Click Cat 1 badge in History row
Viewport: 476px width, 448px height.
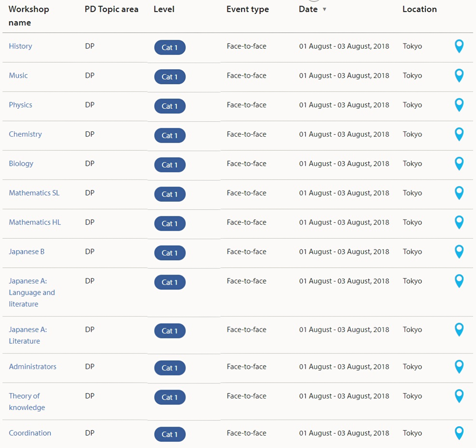[170, 47]
